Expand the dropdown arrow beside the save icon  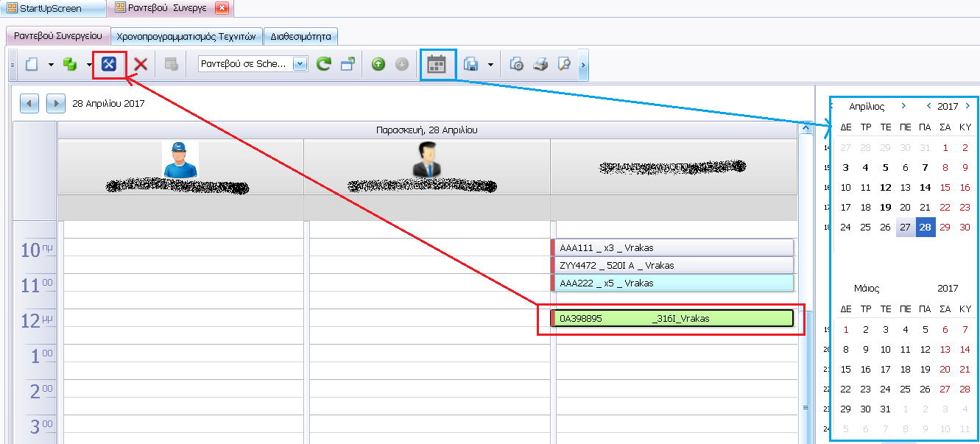pyautogui.click(x=490, y=65)
